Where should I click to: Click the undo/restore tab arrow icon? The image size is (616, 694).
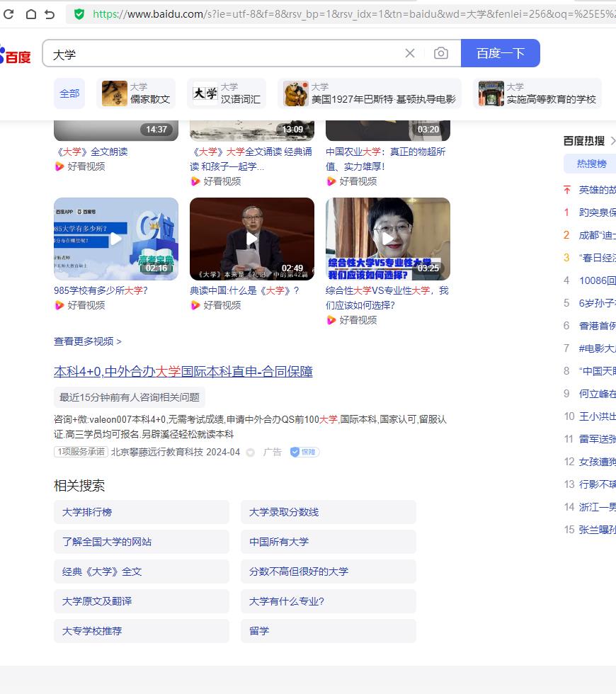coord(50,14)
